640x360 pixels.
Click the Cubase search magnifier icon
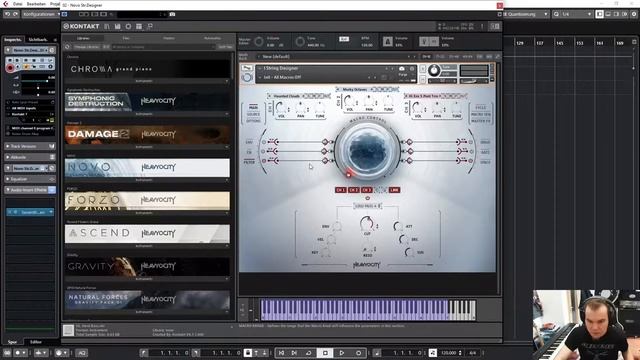coord(556,14)
